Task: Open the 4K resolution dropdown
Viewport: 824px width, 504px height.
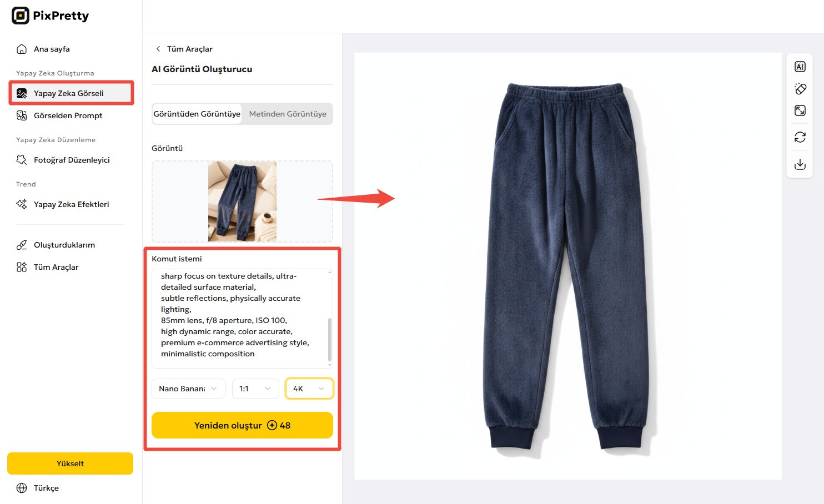Action: 309,389
